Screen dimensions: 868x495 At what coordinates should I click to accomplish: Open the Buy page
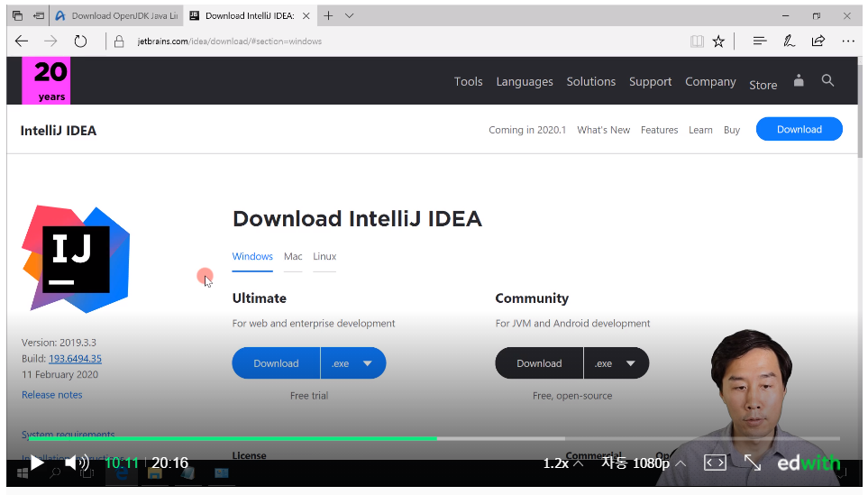(x=731, y=130)
